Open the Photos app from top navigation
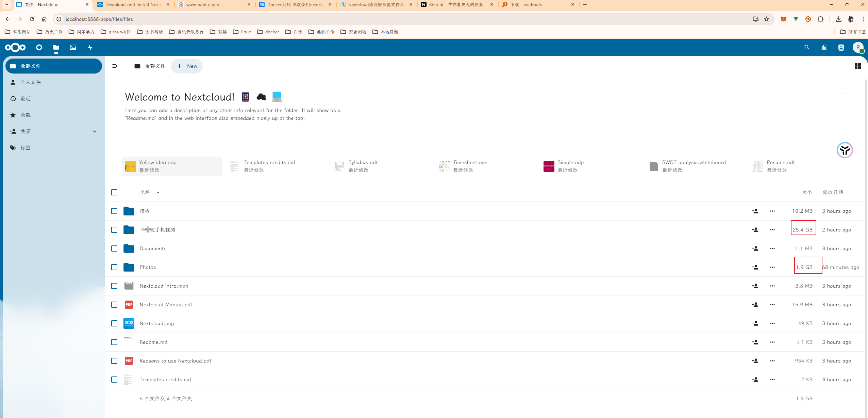868x418 pixels. click(x=72, y=47)
